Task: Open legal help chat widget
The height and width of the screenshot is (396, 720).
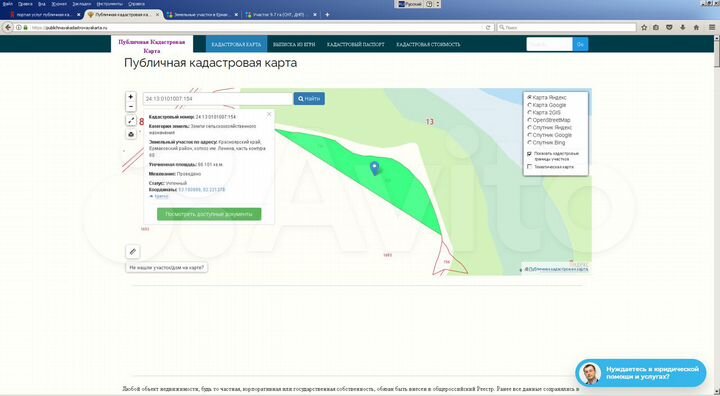Action: pos(641,373)
